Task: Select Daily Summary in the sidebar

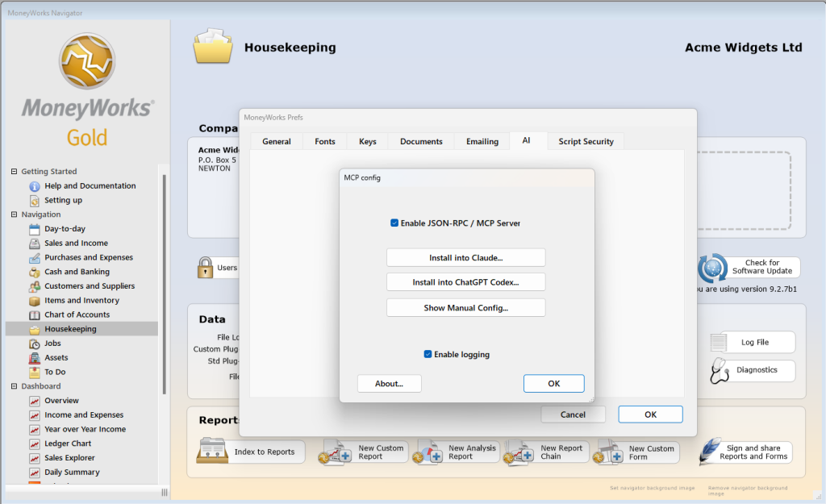Action: (x=72, y=473)
